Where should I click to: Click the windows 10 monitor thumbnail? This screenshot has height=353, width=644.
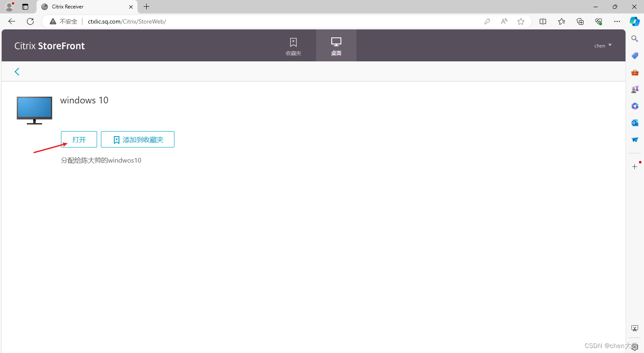tap(34, 111)
